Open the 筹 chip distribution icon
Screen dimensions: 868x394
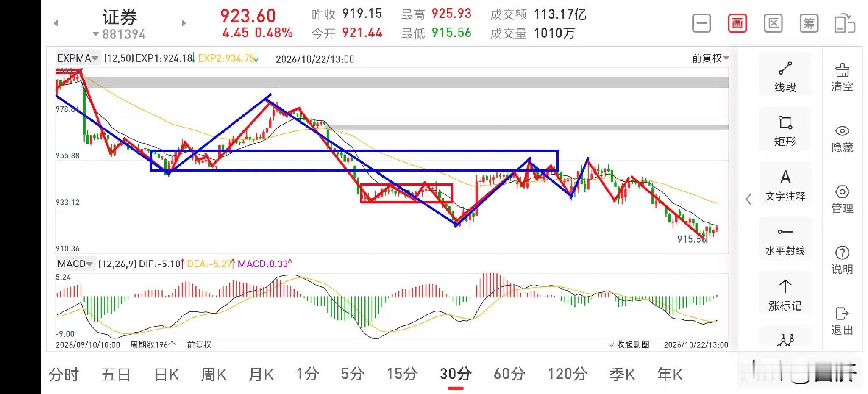[809, 23]
